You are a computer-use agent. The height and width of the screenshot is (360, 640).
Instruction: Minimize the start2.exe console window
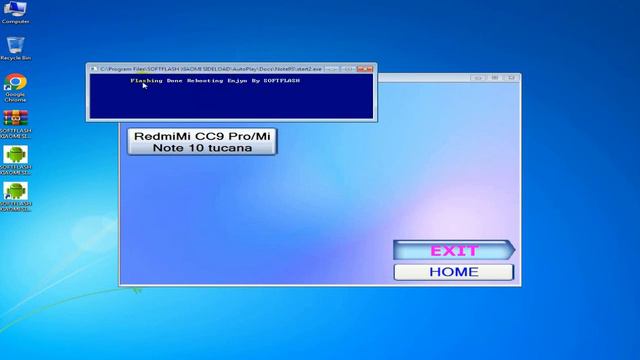(x=332, y=69)
